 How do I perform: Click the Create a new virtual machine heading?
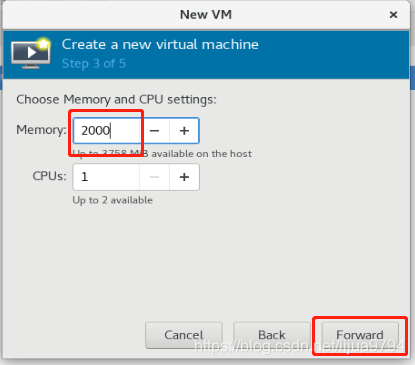(160, 45)
